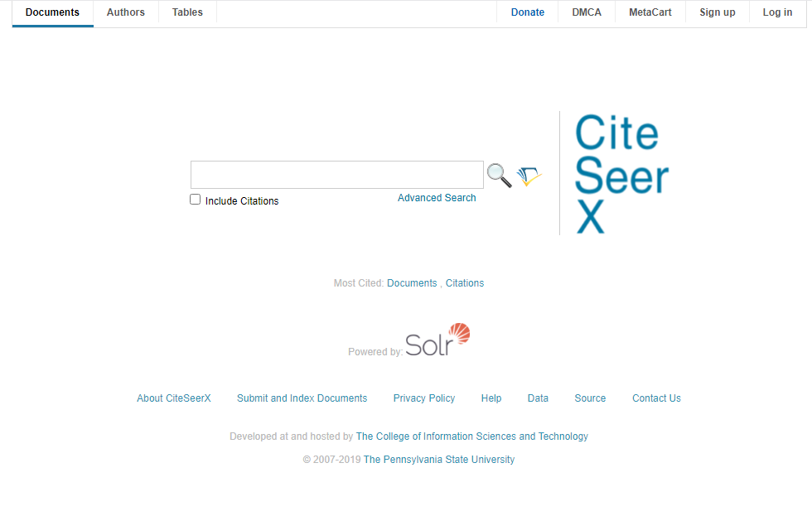Visit College of Information Sciences and Technology link

[x=471, y=436]
